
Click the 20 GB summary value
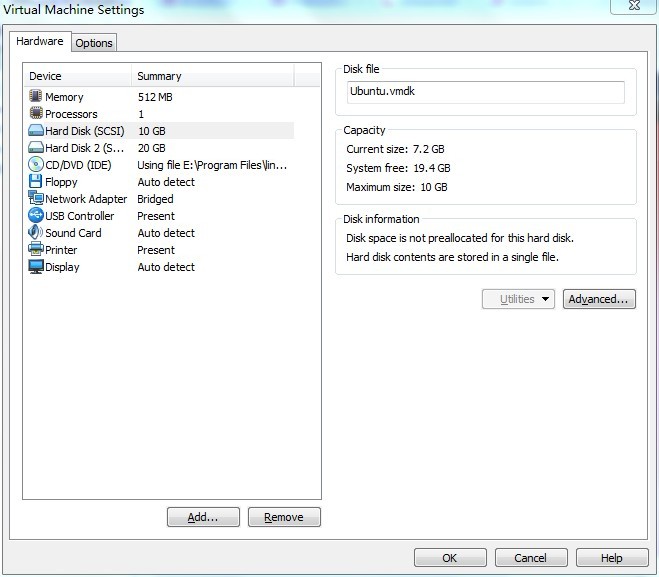(x=152, y=148)
